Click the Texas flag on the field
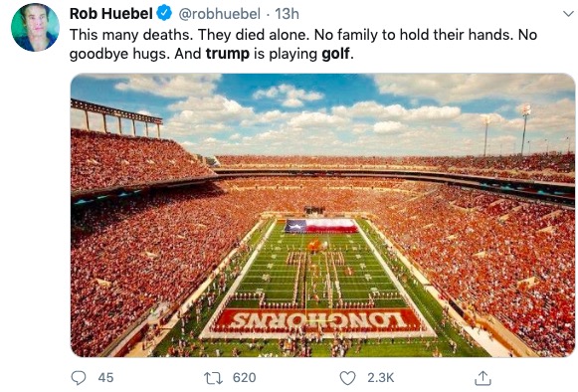This screenshot has height=392, width=578. point(320,226)
